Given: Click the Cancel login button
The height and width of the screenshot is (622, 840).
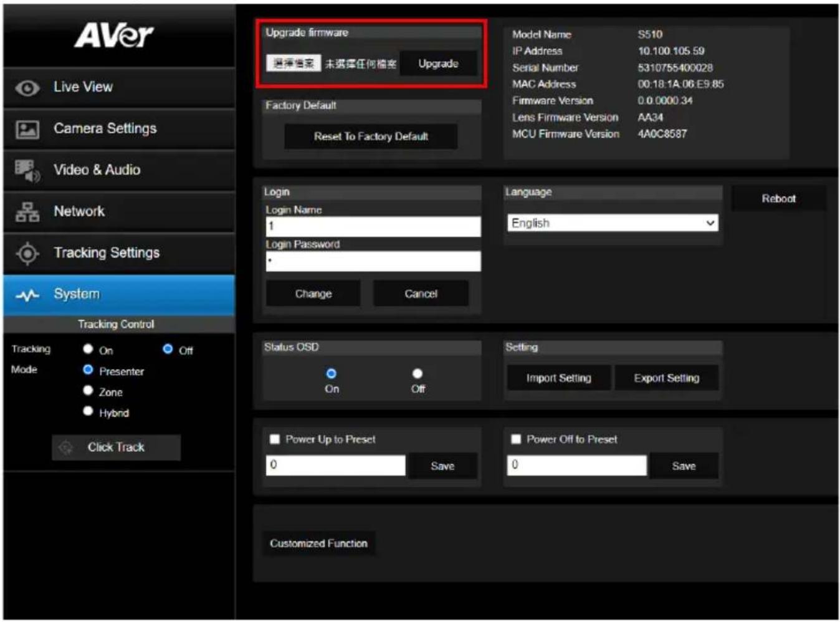Looking at the screenshot, I should tap(421, 294).
